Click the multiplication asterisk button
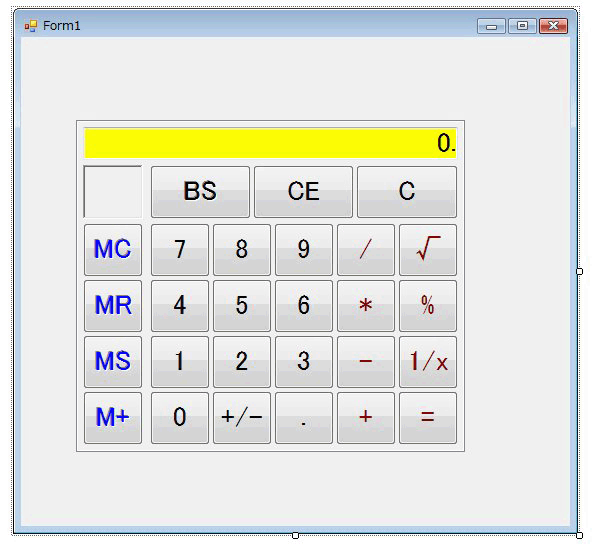This screenshot has height=557, width=600. click(x=366, y=306)
